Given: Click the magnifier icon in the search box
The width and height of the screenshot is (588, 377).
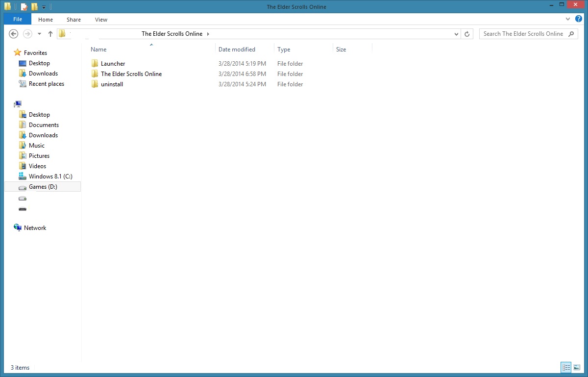Looking at the screenshot, I should pos(570,34).
